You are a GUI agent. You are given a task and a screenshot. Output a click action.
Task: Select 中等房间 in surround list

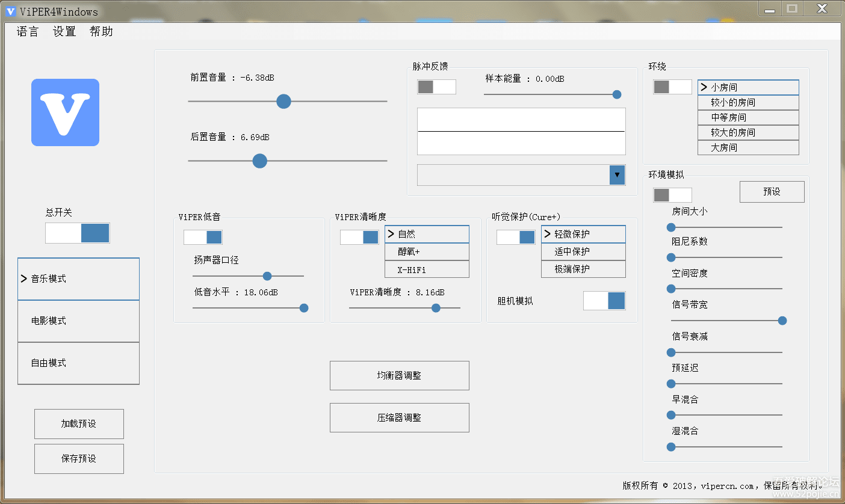coord(748,117)
